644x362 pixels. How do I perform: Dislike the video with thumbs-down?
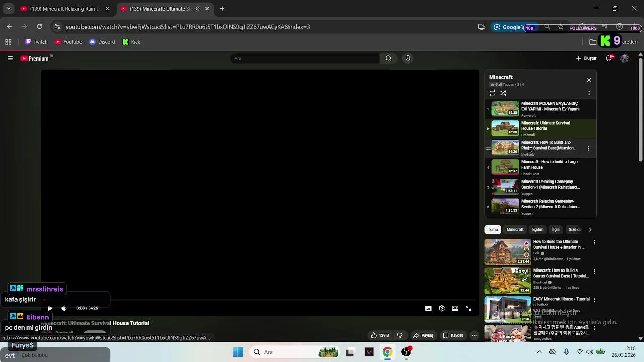pos(400,335)
